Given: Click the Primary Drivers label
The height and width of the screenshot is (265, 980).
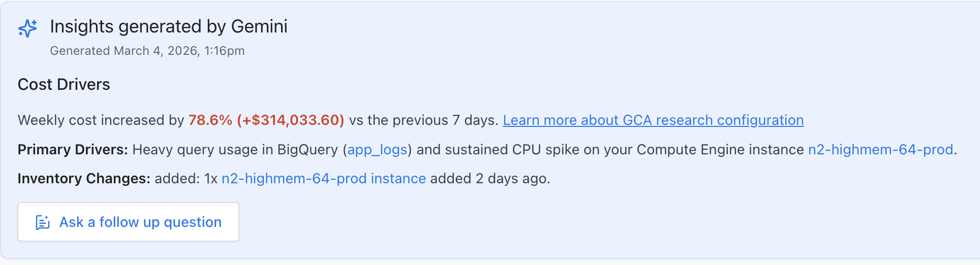Looking at the screenshot, I should [73, 150].
